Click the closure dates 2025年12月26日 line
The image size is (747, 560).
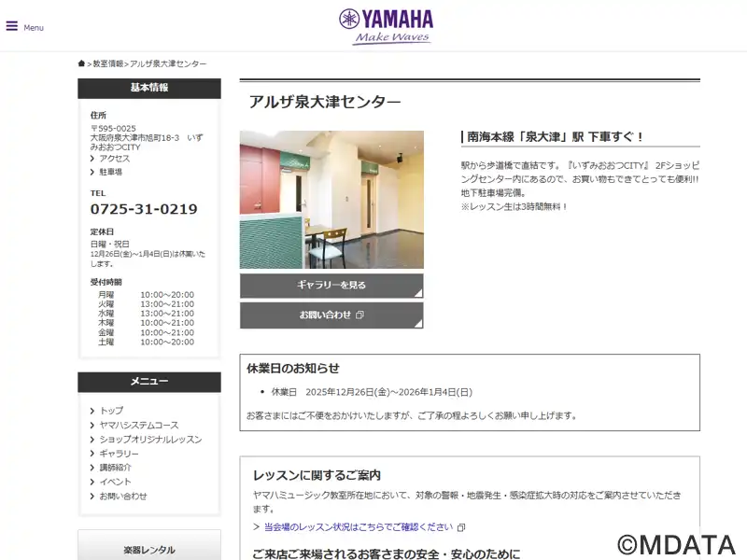[x=372, y=392]
